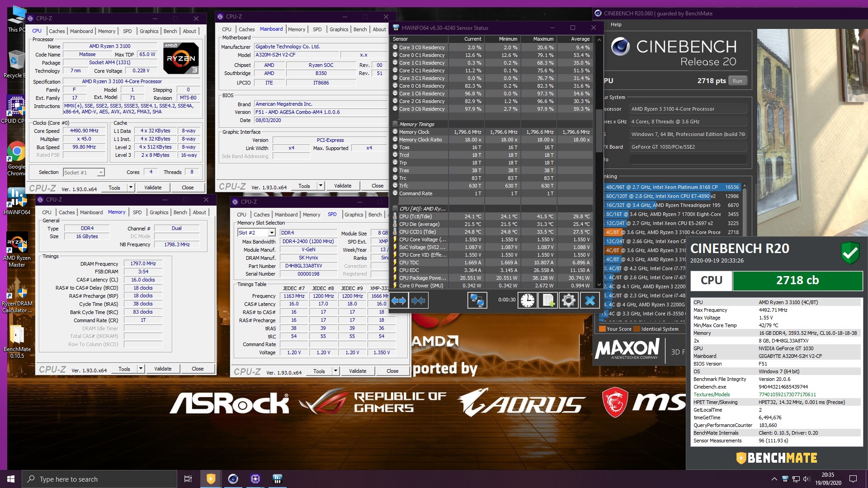
Task: Expand Tools arrow in CPU-Z CPU window
Action: pos(131,188)
